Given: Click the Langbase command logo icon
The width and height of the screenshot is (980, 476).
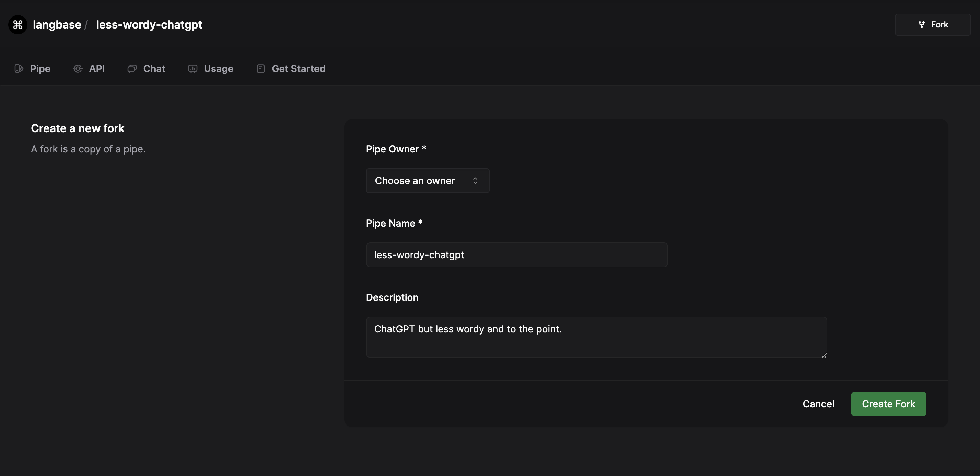Looking at the screenshot, I should (17, 25).
